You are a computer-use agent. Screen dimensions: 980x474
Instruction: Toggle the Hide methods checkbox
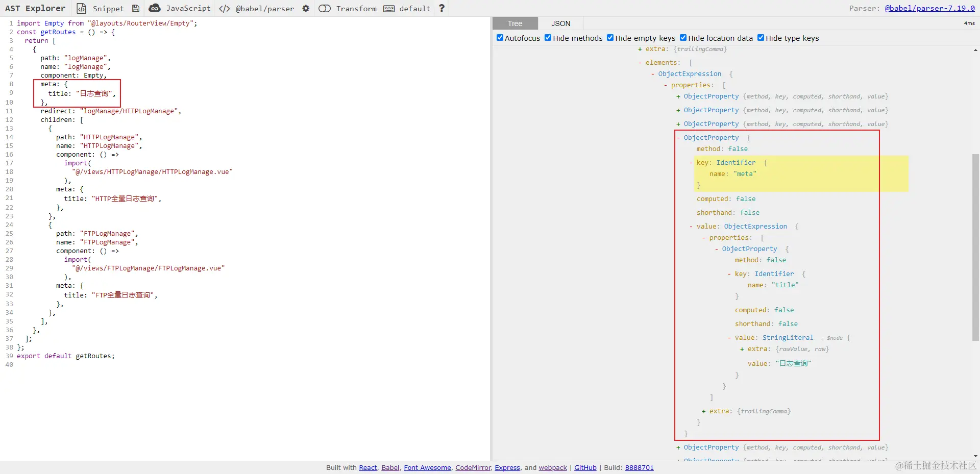coord(548,38)
